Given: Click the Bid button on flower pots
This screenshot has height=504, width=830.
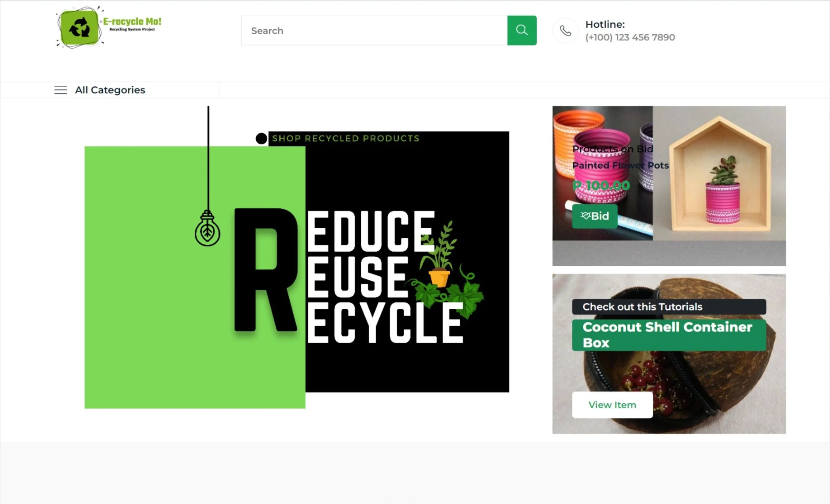Looking at the screenshot, I should [x=594, y=216].
